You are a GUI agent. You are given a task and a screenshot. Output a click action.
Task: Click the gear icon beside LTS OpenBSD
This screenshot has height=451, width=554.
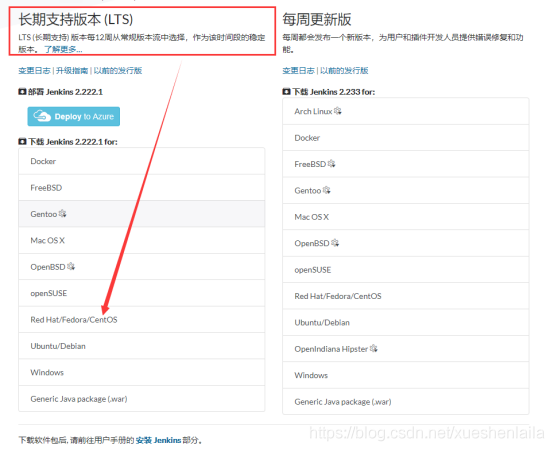71,266
